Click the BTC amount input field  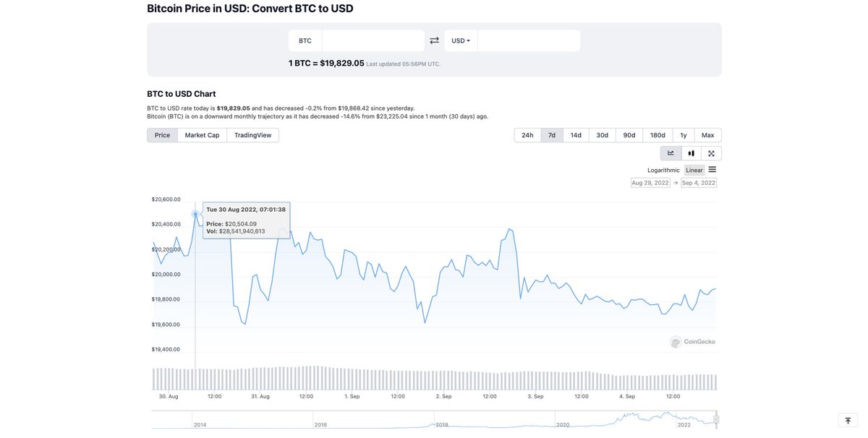[x=373, y=40]
